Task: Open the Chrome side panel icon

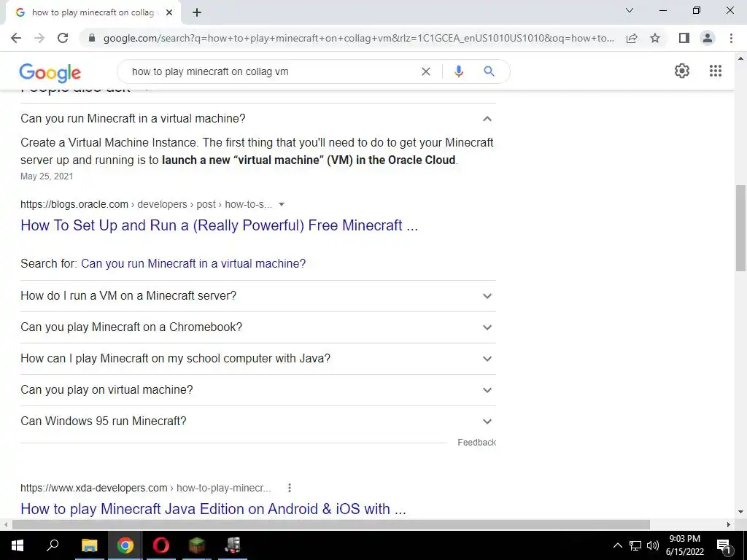Action: [684, 38]
